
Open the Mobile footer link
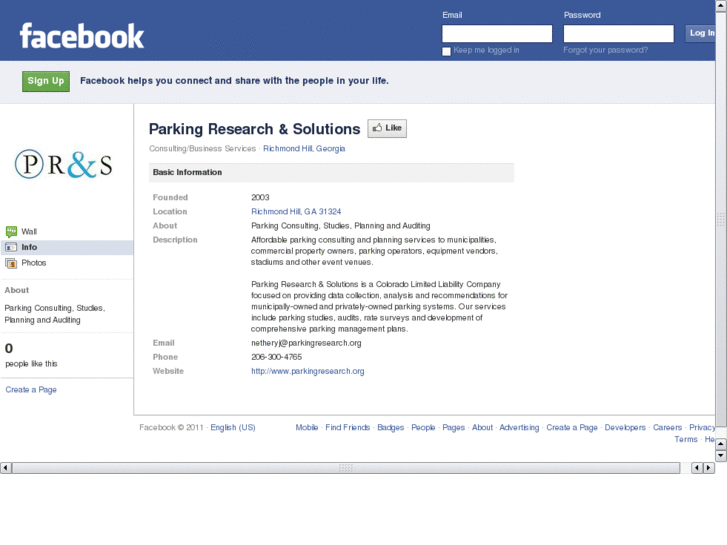[x=307, y=427]
